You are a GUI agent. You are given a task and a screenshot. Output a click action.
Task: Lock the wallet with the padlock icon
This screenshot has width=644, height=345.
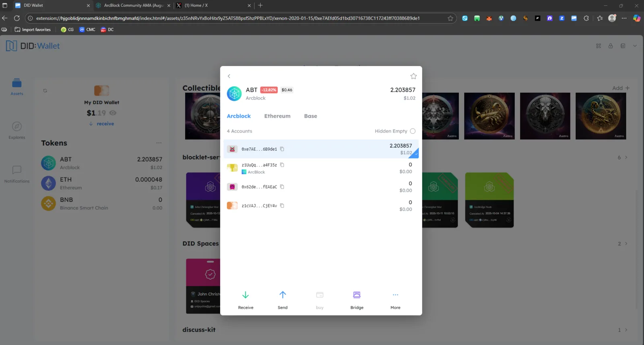(x=611, y=46)
